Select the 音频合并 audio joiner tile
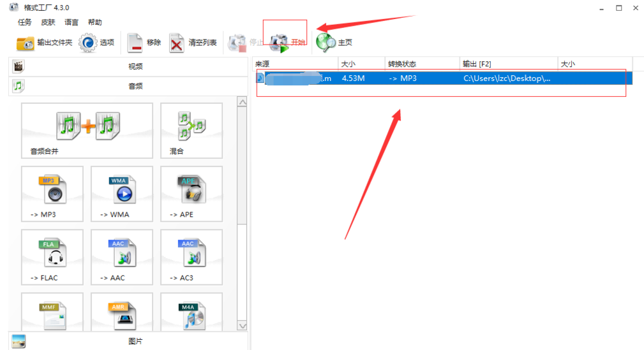Viewport: 644px width, 350px height. pyautogui.click(x=87, y=131)
